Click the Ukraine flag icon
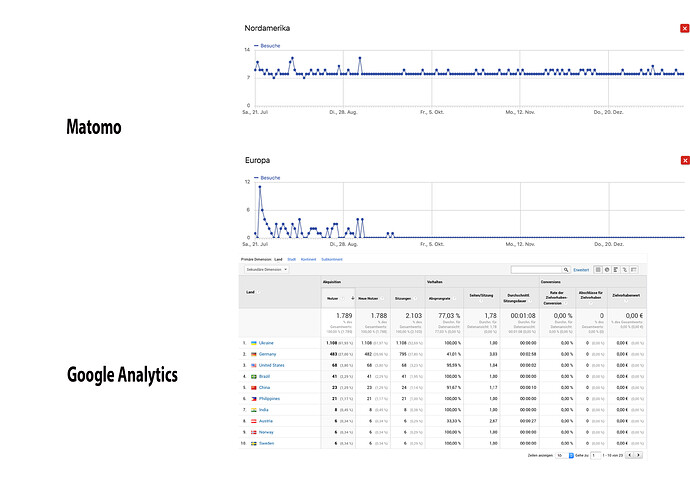The image size is (690, 487). pos(254,343)
